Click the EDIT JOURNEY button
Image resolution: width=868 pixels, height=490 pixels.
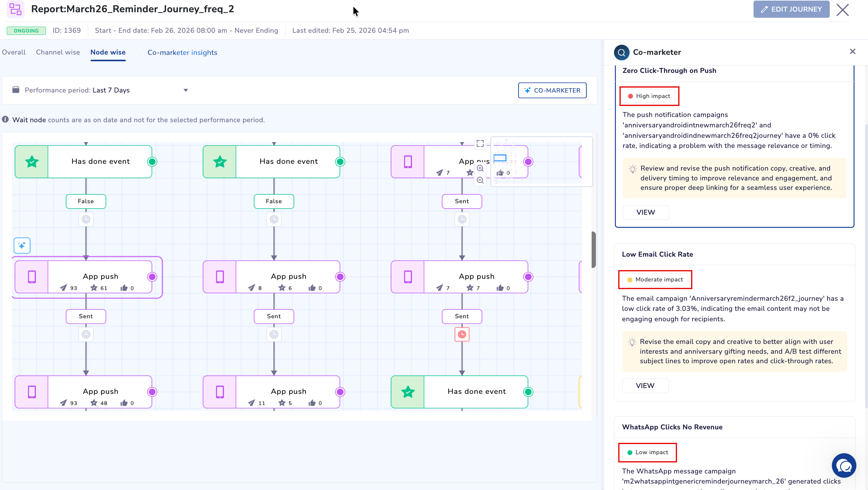(791, 9)
